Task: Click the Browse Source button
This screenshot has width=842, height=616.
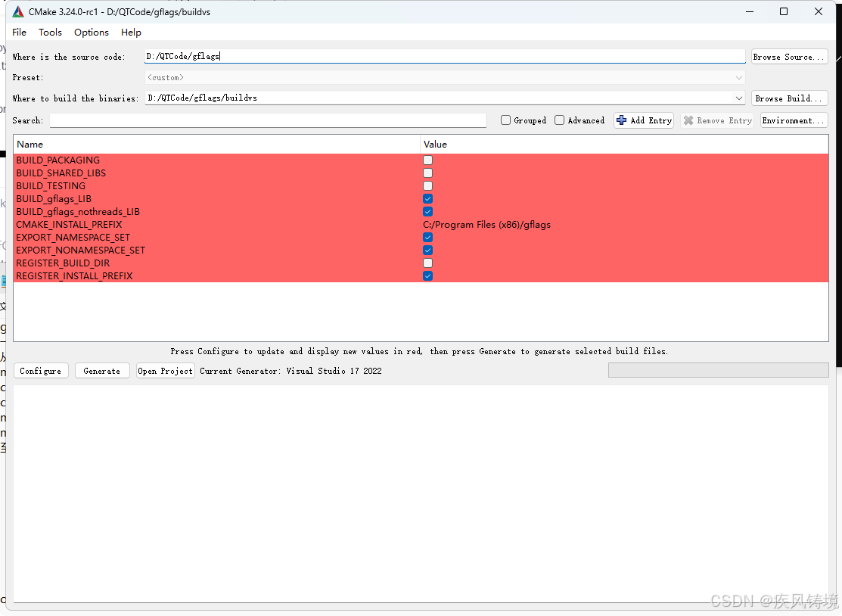Action: 789,57
